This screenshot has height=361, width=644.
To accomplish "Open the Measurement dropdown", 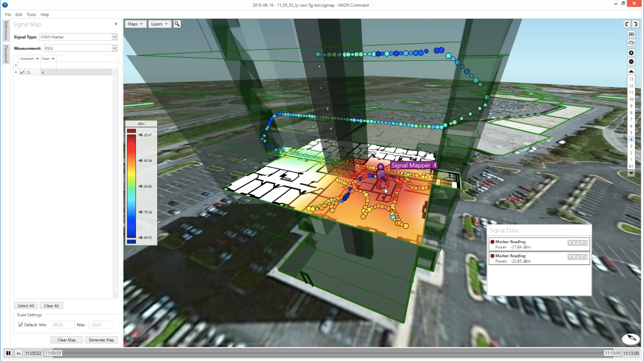I will [x=114, y=48].
